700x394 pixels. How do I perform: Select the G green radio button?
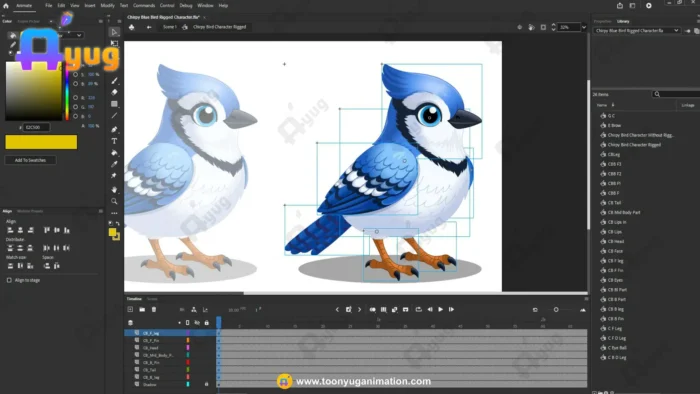75,107
